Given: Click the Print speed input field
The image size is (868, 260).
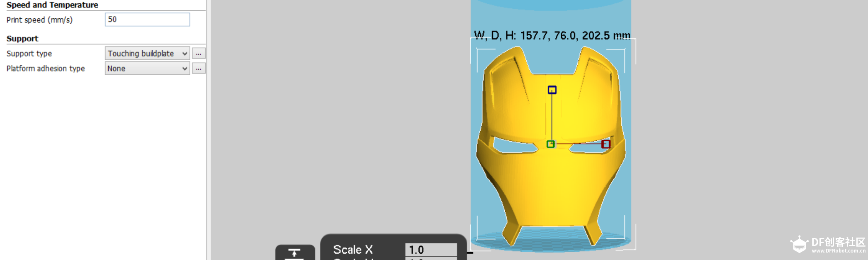Looking at the screenshot, I should coord(147,20).
